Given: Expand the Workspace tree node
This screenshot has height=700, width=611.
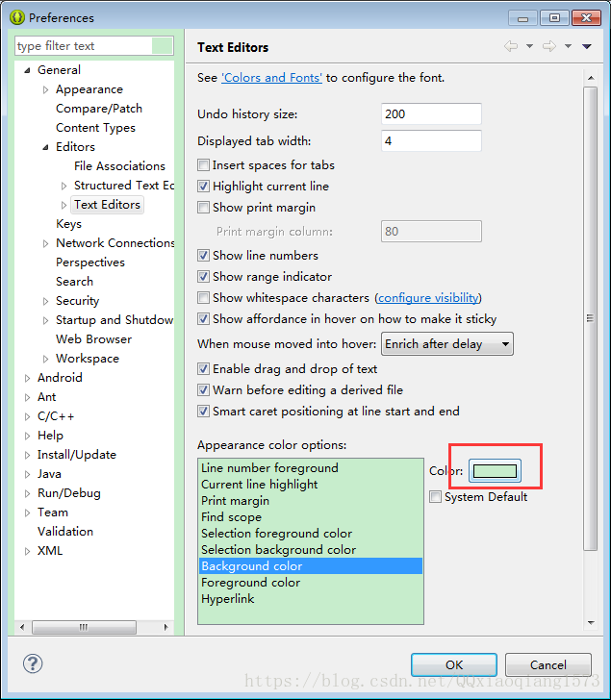Looking at the screenshot, I should click(45, 359).
